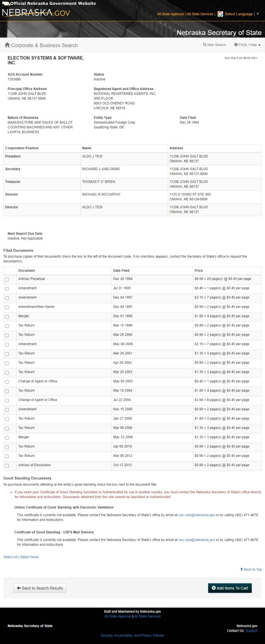Click the Nebraska.gov logo
This screenshot has width=265, height=644.
pyautogui.click(x=36, y=13)
